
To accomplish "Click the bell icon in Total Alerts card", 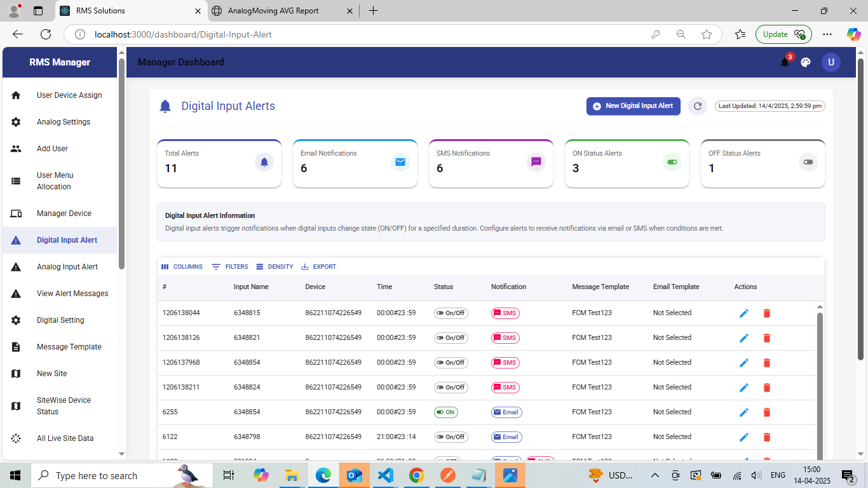I will click(x=264, y=162).
